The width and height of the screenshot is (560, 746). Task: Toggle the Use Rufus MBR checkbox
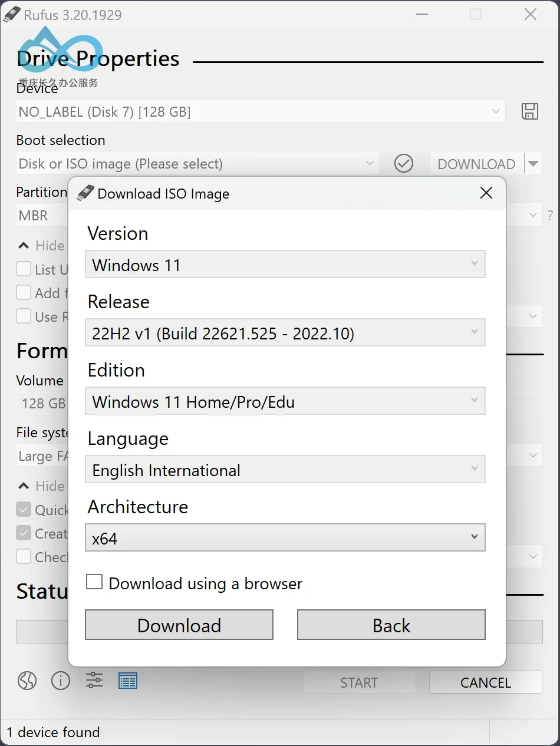coord(24,316)
